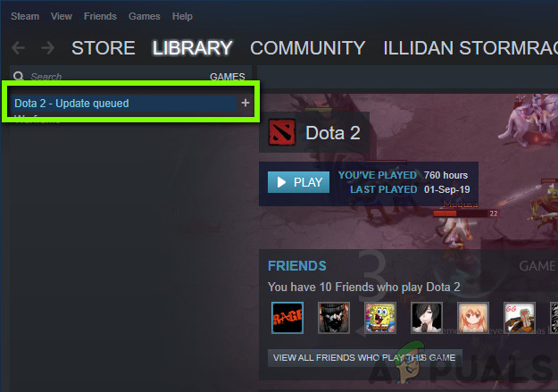Click the Dota 2 logo icon

(x=282, y=132)
